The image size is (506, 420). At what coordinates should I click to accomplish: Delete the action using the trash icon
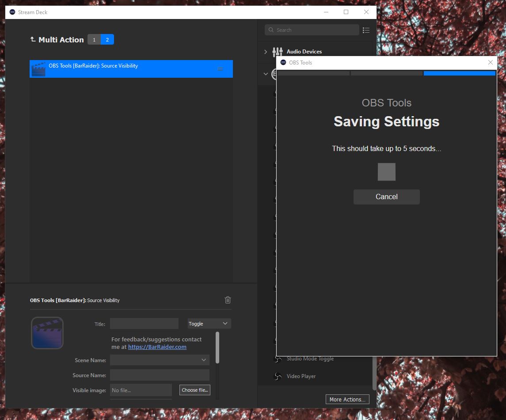228,300
